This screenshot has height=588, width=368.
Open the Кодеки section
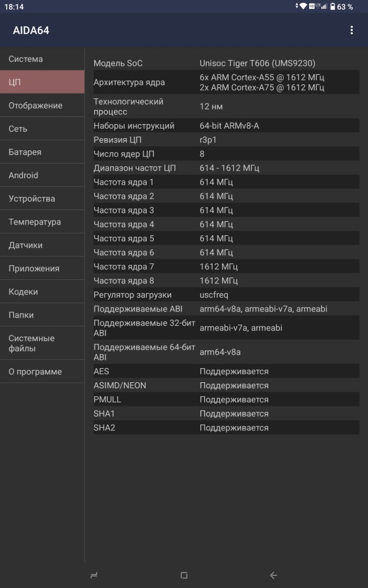coord(42,292)
